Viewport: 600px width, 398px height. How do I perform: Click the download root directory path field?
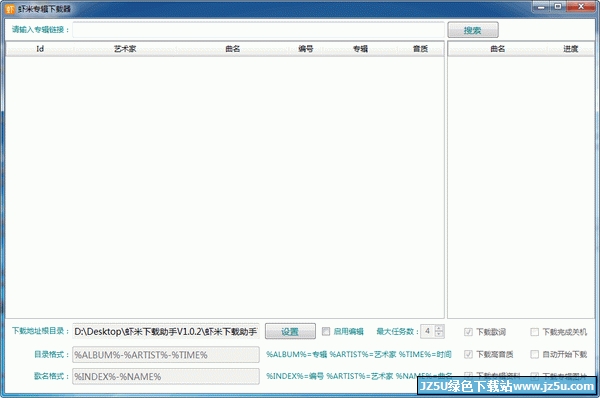coord(166,331)
